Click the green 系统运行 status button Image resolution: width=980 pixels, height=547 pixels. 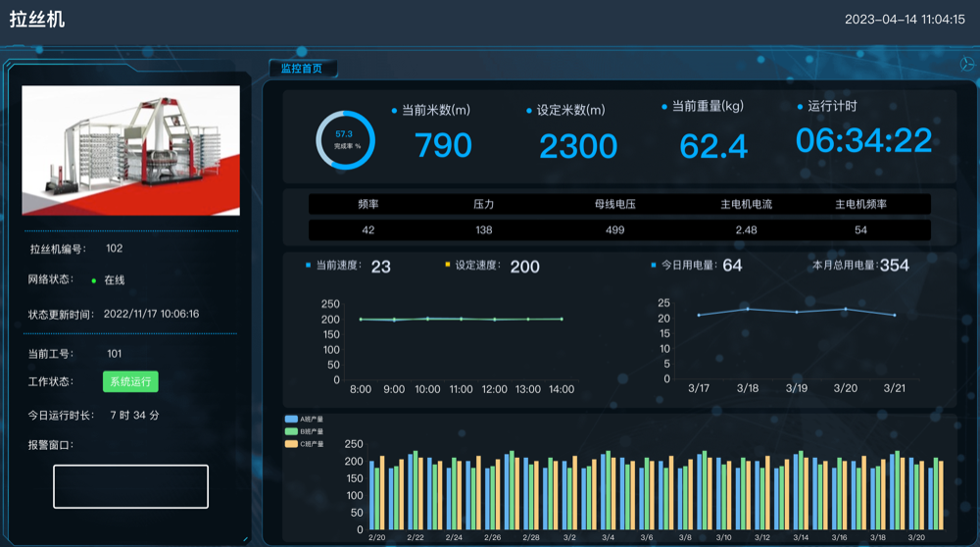(x=130, y=381)
